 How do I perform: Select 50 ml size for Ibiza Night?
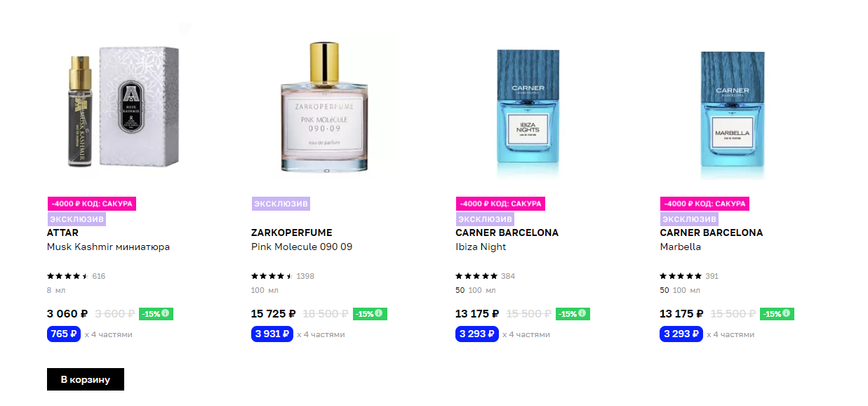[x=460, y=290]
